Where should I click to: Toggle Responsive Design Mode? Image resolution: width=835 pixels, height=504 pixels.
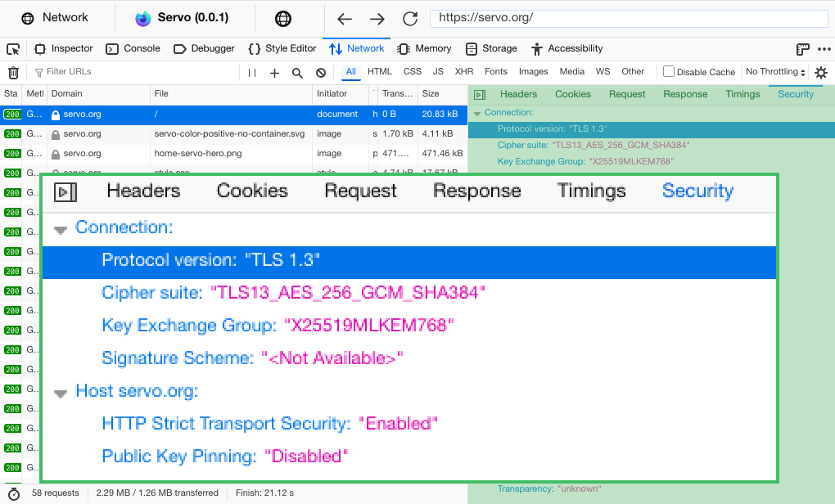pos(805,49)
